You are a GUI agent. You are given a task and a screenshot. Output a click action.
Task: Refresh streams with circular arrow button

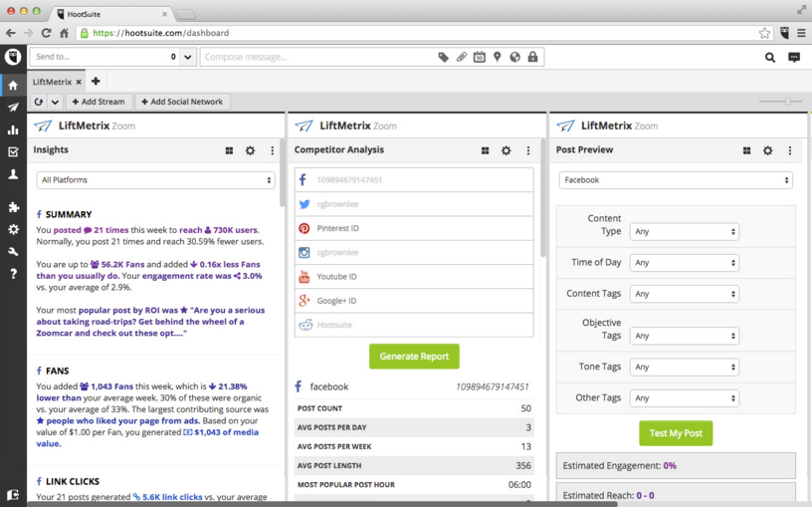[x=39, y=102]
